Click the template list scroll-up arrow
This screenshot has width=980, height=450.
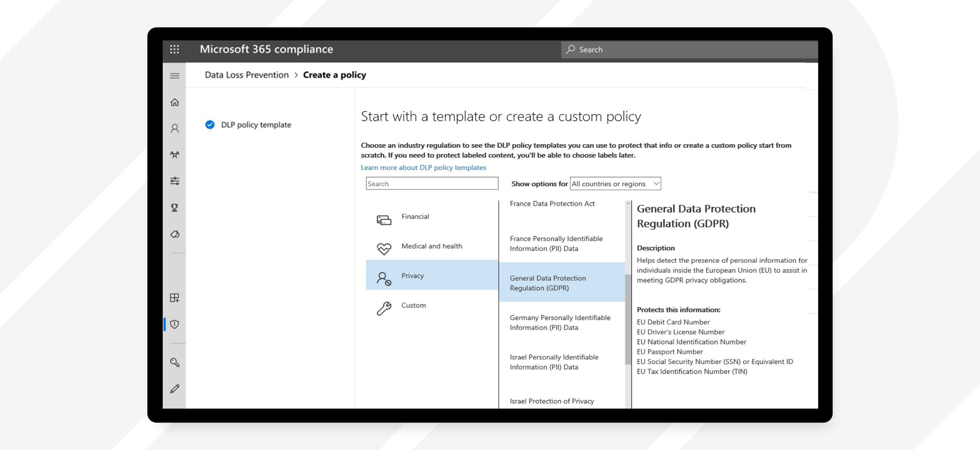point(628,204)
